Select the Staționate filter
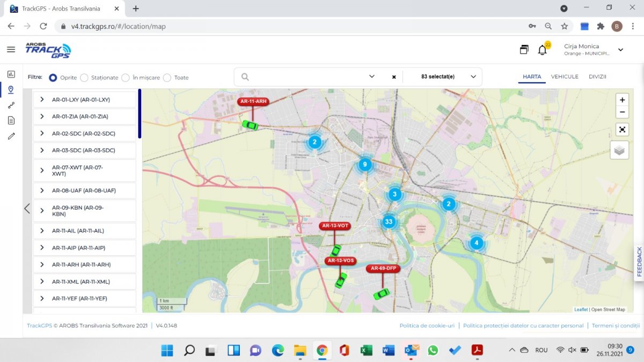Screen dimensions: 644x362 click(x=84, y=78)
